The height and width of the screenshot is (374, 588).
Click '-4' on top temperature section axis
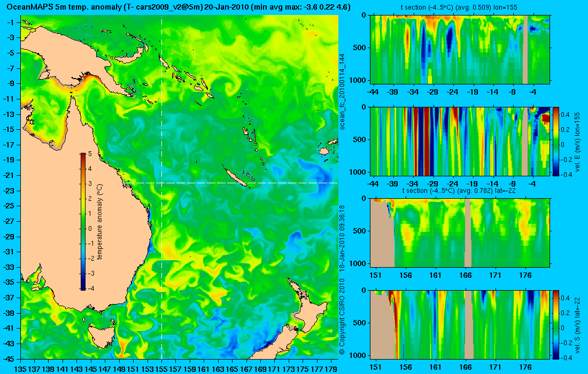coord(532,92)
